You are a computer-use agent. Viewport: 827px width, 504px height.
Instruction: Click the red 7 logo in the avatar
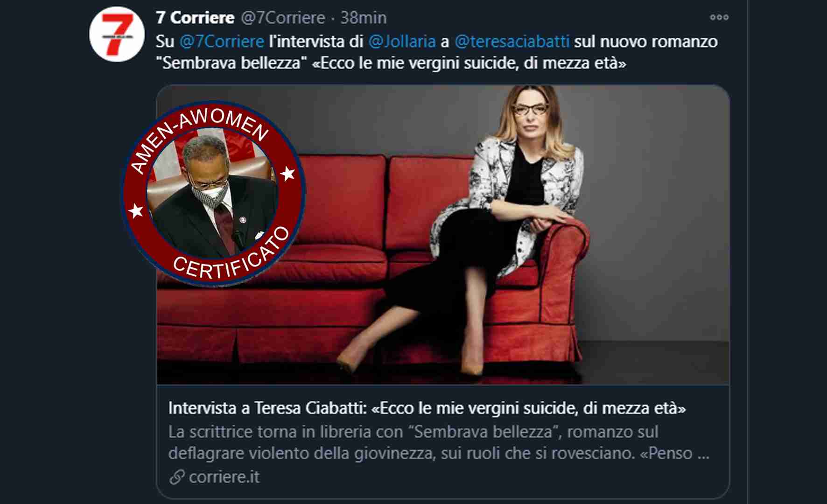click(118, 34)
